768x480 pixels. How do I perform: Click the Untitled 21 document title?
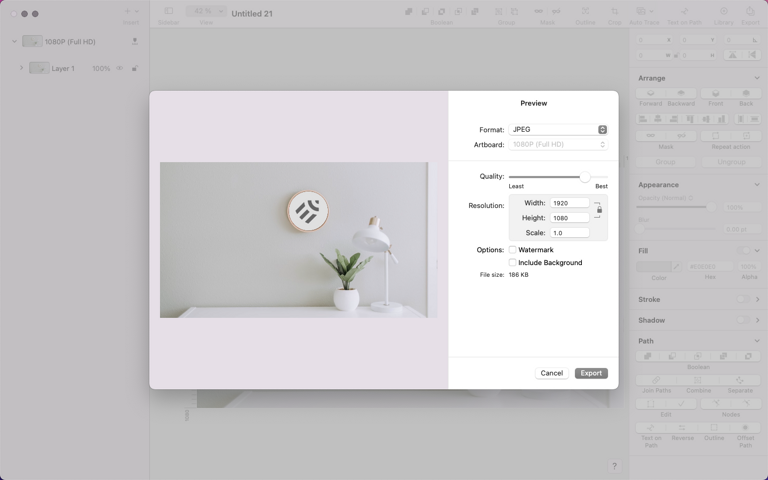(252, 13)
